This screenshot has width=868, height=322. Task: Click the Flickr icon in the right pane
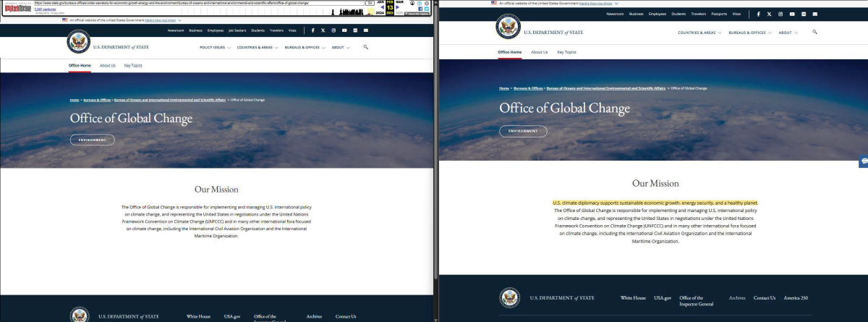click(804, 14)
